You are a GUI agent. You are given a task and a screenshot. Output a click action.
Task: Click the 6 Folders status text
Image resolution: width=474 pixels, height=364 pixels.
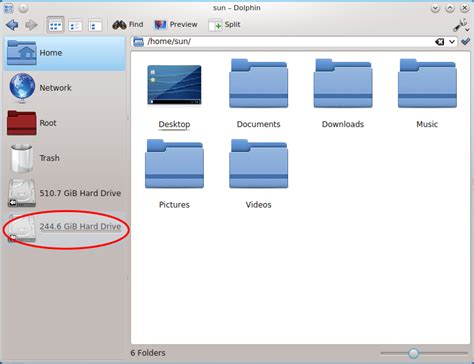tap(148, 353)
